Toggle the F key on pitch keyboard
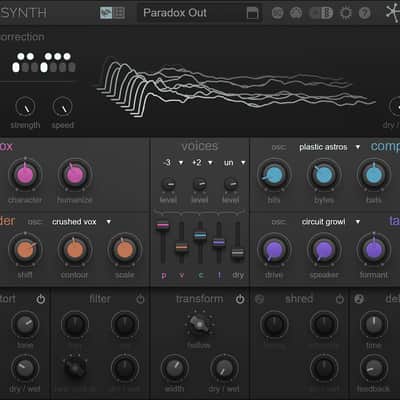 44,67
